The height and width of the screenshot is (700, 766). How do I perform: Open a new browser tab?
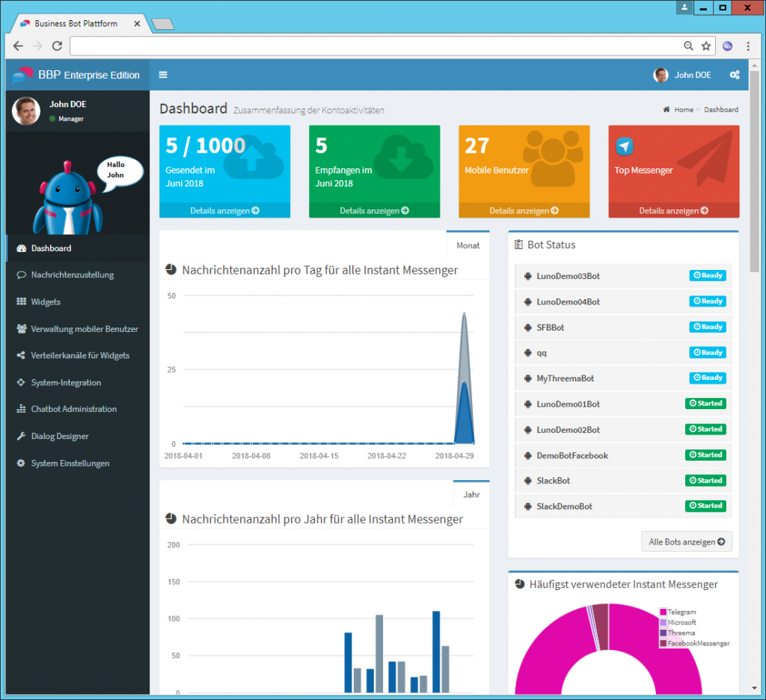162,24
